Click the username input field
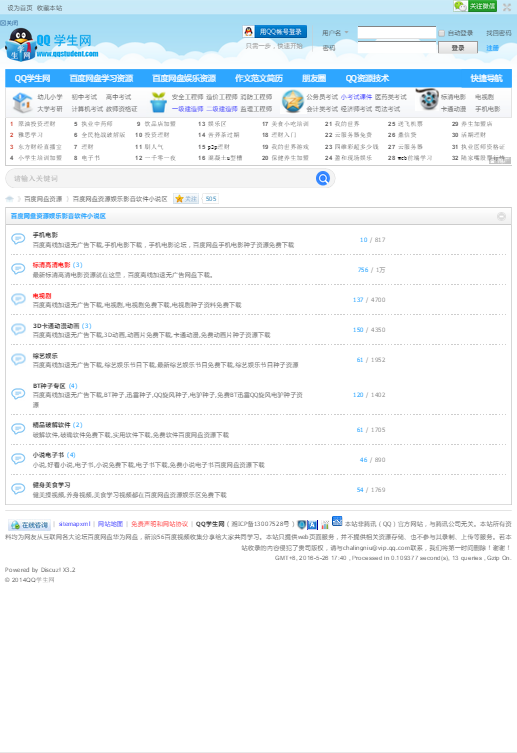 coord(397,33)
